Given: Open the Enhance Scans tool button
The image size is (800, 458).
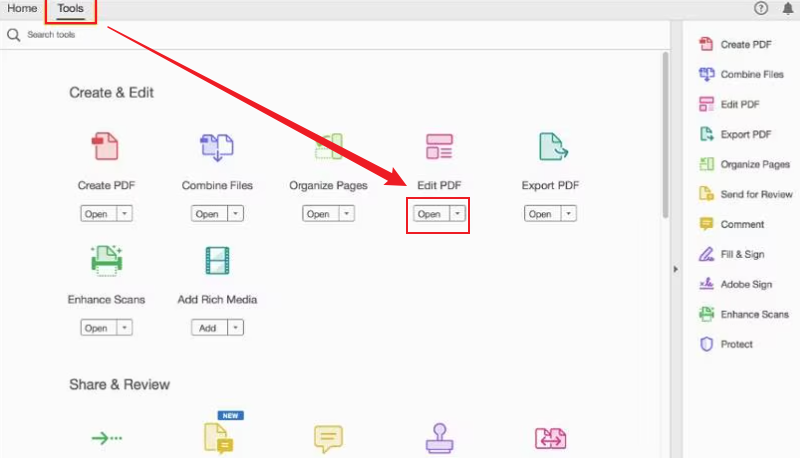Looking at the screenshot, I should pos(98,327).
